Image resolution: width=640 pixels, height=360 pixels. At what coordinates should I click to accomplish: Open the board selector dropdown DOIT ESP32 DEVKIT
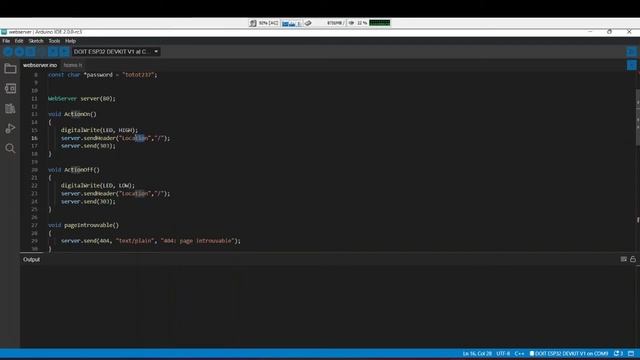pos(116,52)
